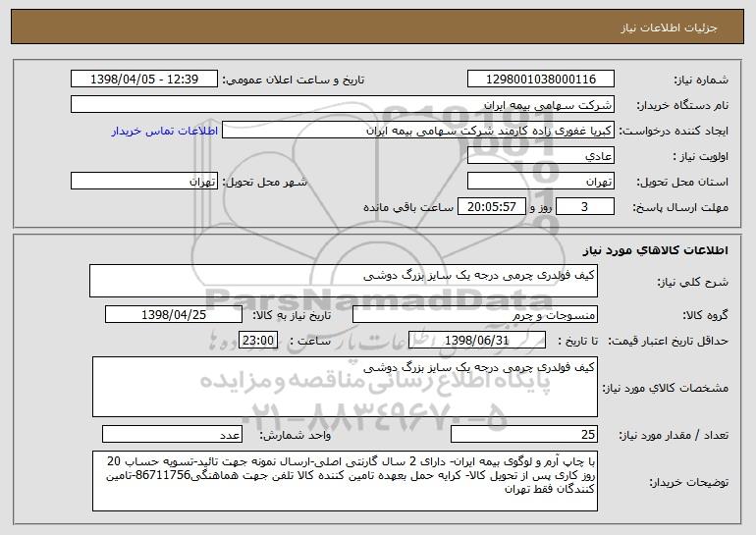Click the label مهلت ارسال پاسخ
The height and width of the screenshot is (535, 756).
click(680, 208)
